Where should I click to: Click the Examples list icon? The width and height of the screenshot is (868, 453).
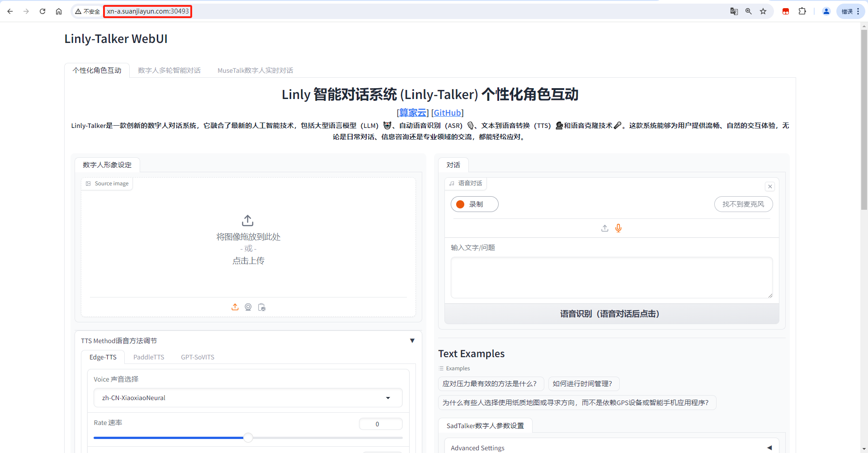coord(441,368)
